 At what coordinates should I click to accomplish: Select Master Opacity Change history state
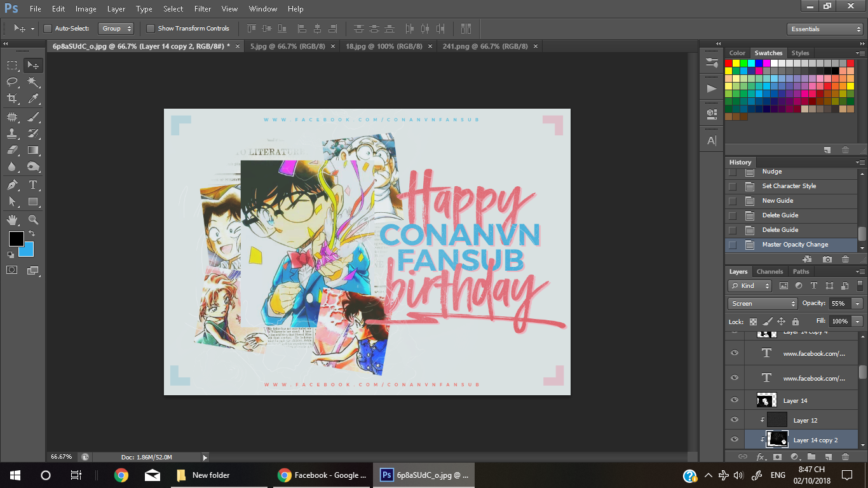point(791,245)
